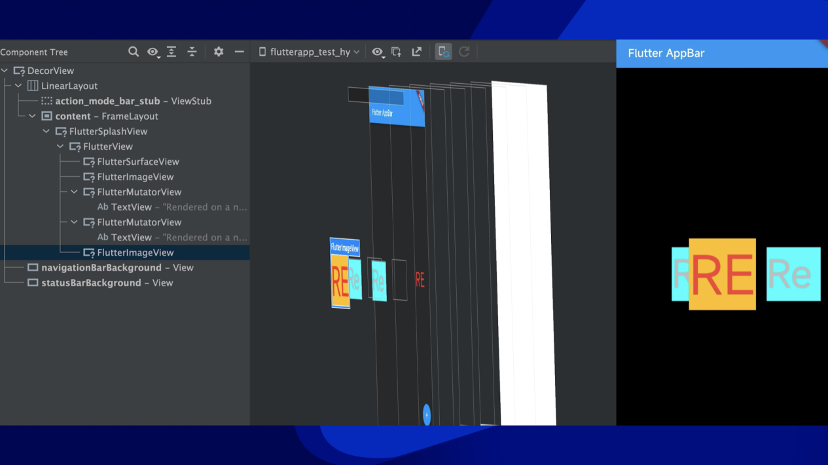Toggle the live updates button in the toolbar
Image resolution: width=828 pixels, height=466 pixels.
(443, 52)
